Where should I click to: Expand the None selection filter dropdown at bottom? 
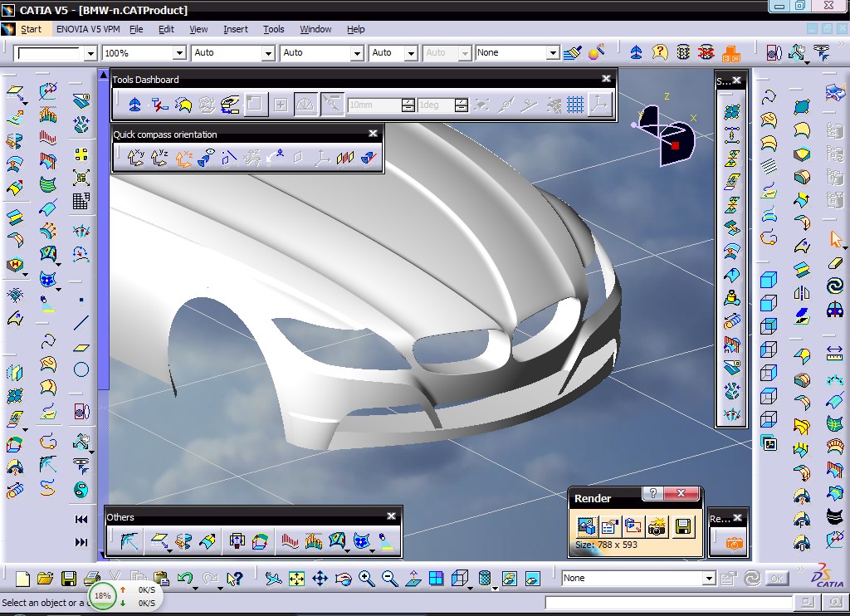click(x=709, y=579)
